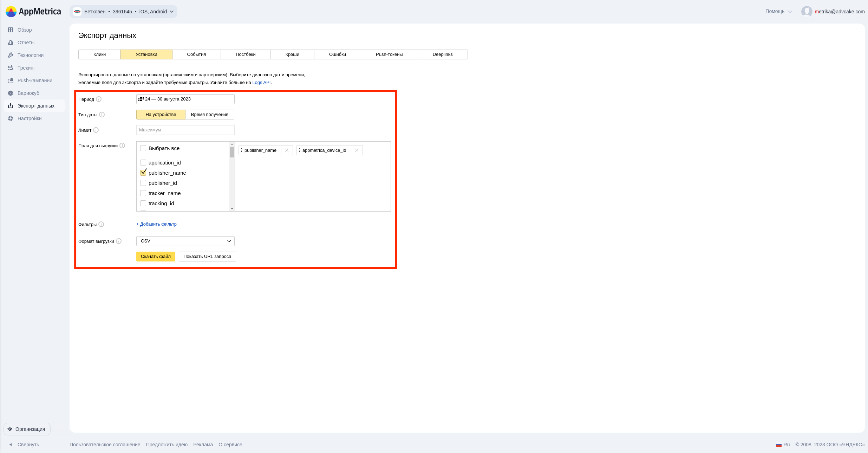This screenshot has height=453, width=868.
Task: Show the Лимит info icon
Action: coord(96,130)
